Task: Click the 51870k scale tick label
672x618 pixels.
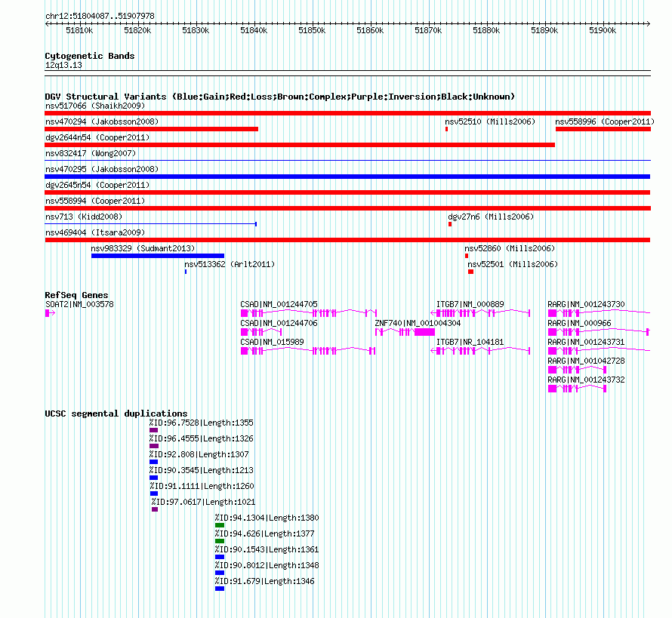Action: [428, 30]
